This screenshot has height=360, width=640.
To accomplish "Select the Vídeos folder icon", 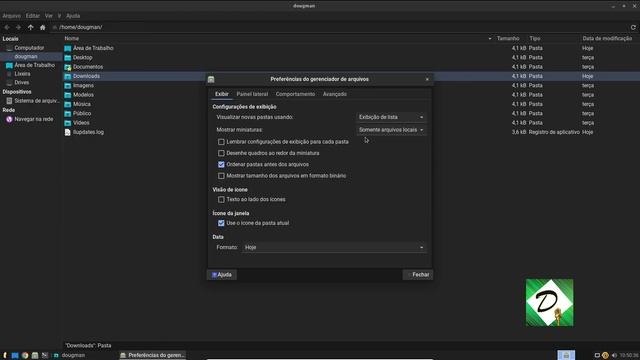I will [x=68, y=123].
